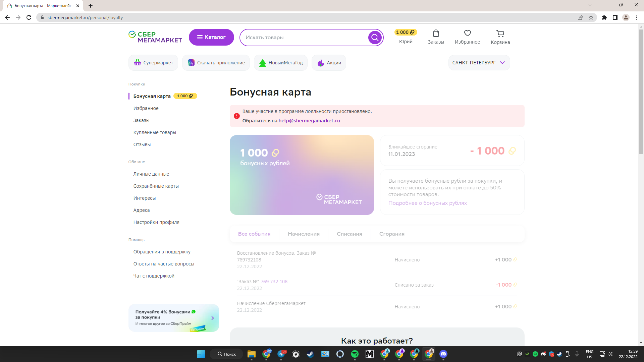The width and height of the screenshot is (644, 362).
Task: Open Spotify from the taskbar
Action: click(x=355, y=354)
